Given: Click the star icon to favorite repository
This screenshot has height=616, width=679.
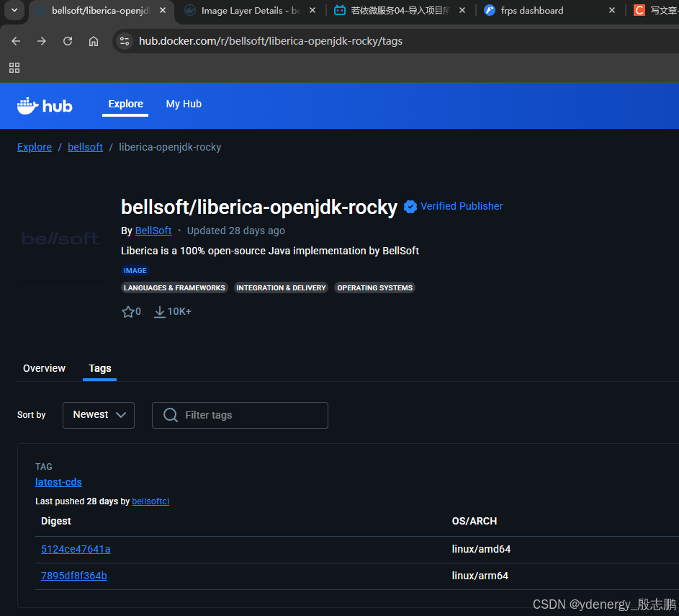Looking at the screenshot, I should tap(128, 312).
